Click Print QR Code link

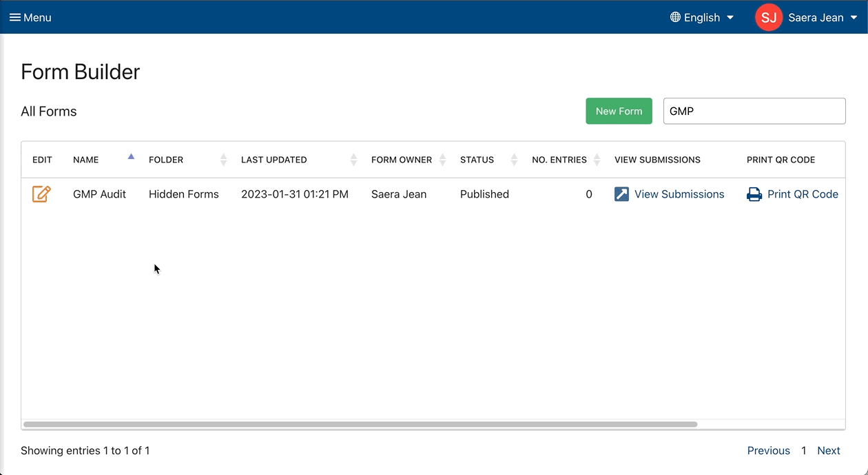803,194
